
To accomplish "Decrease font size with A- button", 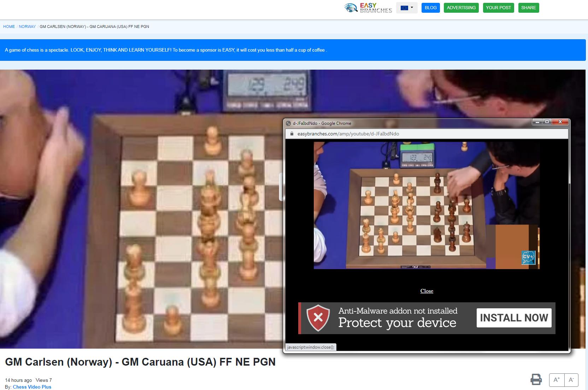I will coord(571,380).
